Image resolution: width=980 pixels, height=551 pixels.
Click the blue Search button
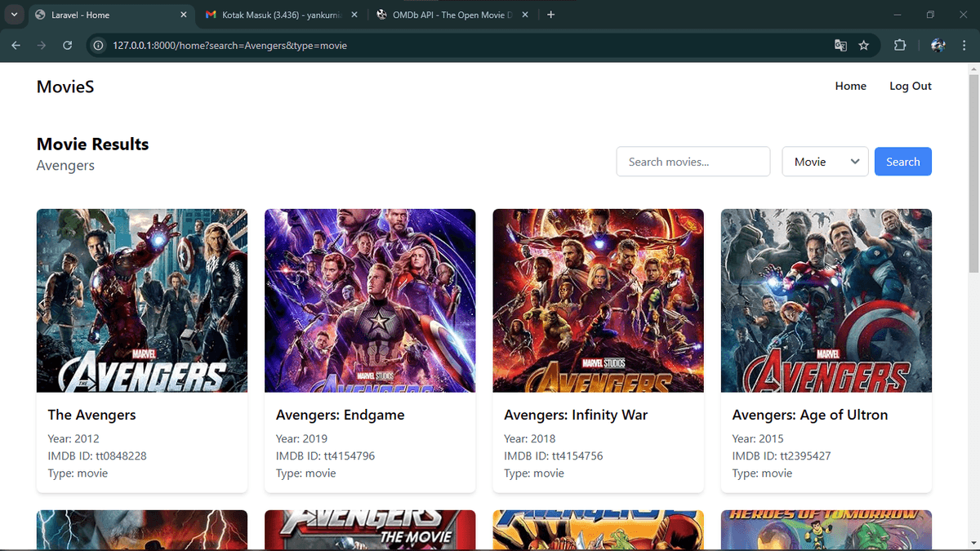coord(902,162)
